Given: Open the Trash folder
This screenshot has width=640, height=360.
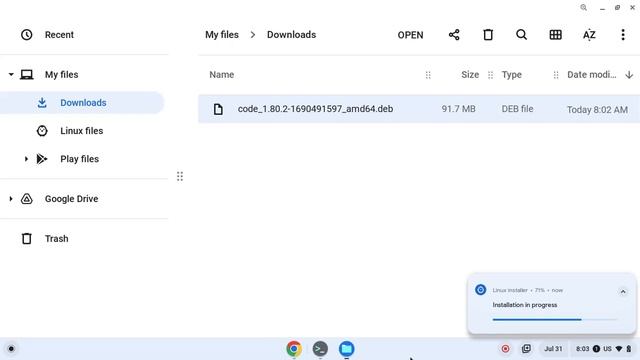Looking at the screenshot, I should click(56, 239).
